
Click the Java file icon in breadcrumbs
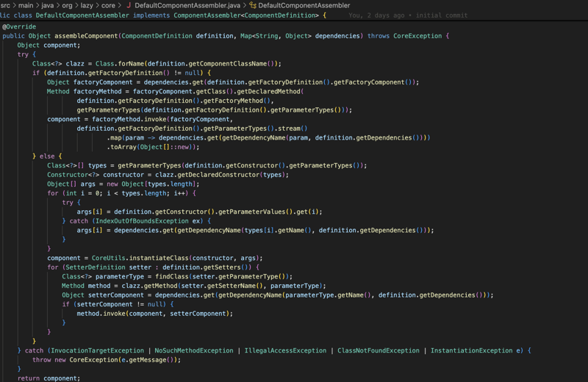click(x=128, y=5)
